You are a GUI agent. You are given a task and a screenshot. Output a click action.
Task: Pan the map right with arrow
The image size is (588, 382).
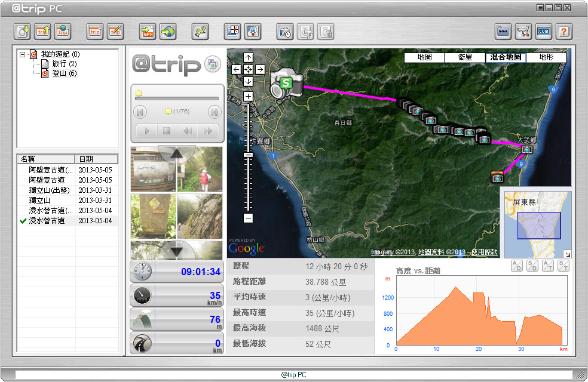point(260,69)
